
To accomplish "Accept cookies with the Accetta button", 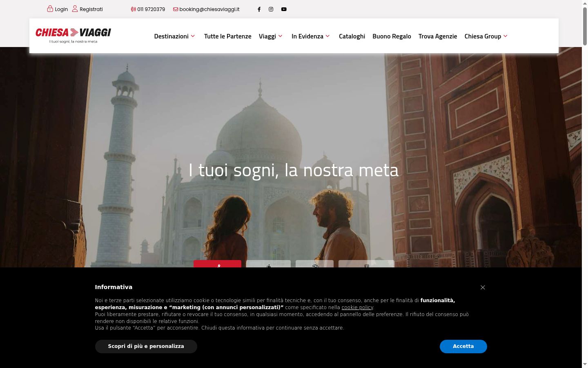I will 463,346.
